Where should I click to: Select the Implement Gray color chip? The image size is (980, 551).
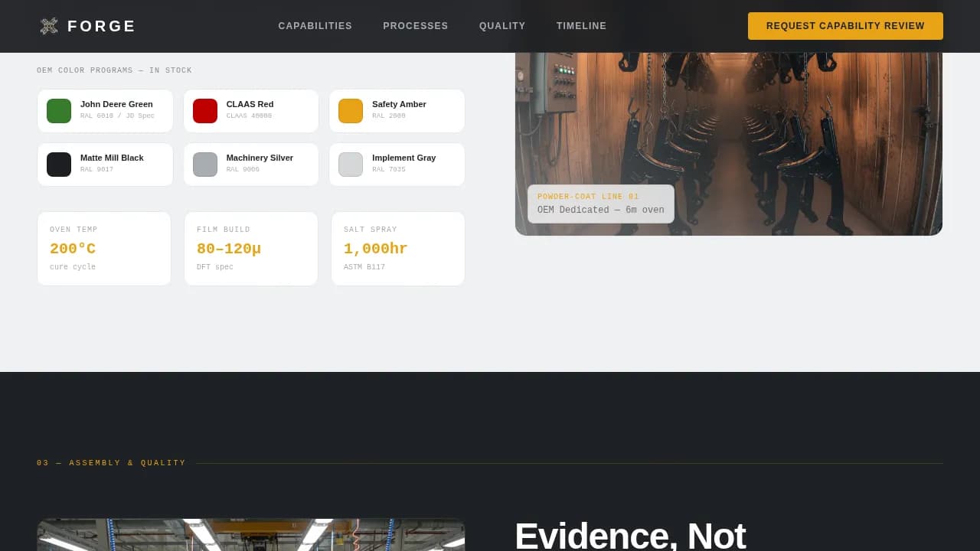(397, 164)
